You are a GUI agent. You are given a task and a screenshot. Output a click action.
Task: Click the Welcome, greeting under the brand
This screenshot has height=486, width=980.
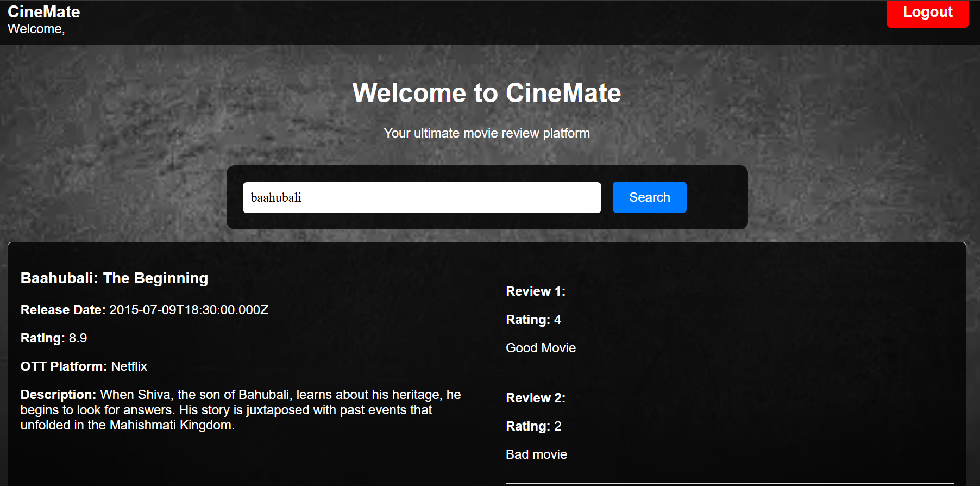pyautogui.click(x=36, y=29)
